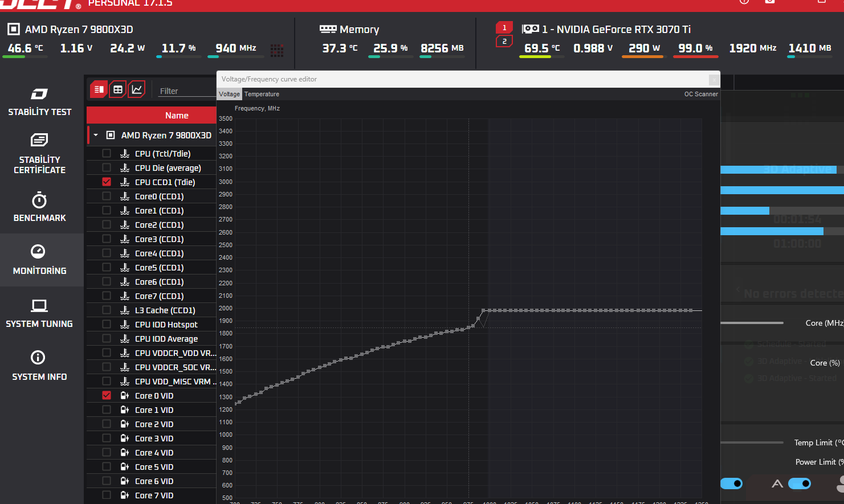Screen dimensions: 844x504
Task: Click the voltage icon of Core 3 VID
Action: [125, 439]
